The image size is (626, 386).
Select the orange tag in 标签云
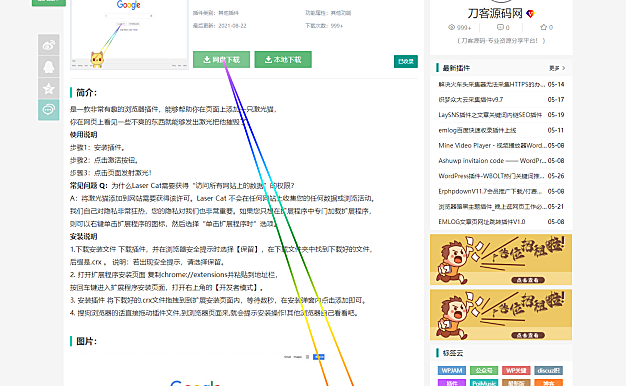[549, 383]
